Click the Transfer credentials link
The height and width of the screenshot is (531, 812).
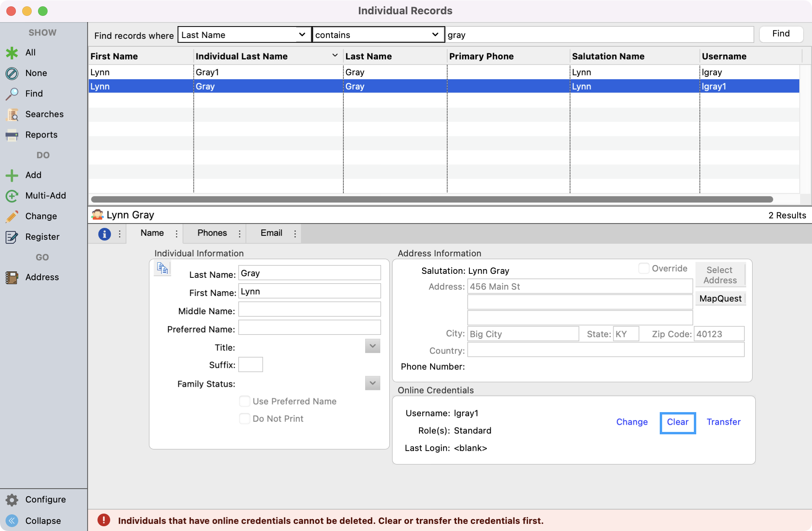pyautogui.click(x=723, y=422)
